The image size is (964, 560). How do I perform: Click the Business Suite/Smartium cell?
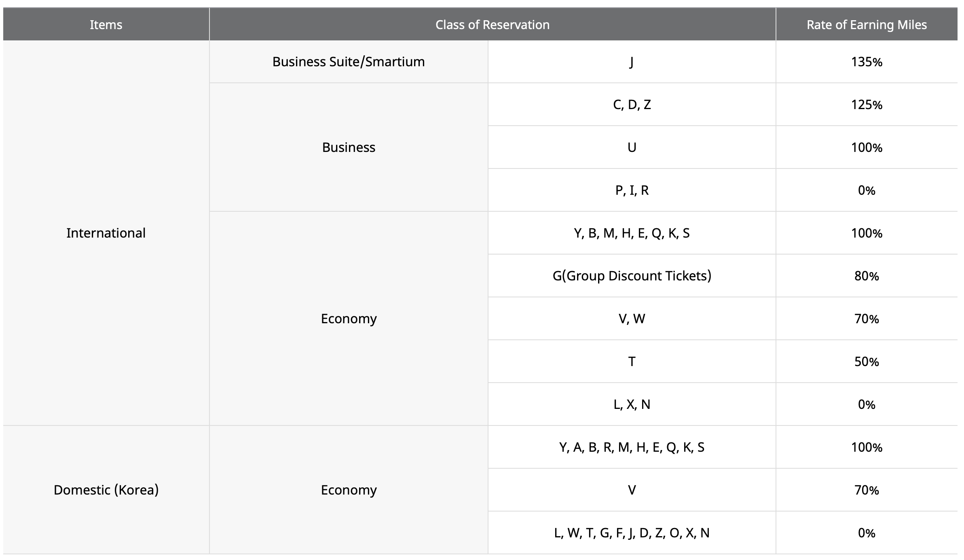pos(349,62)
